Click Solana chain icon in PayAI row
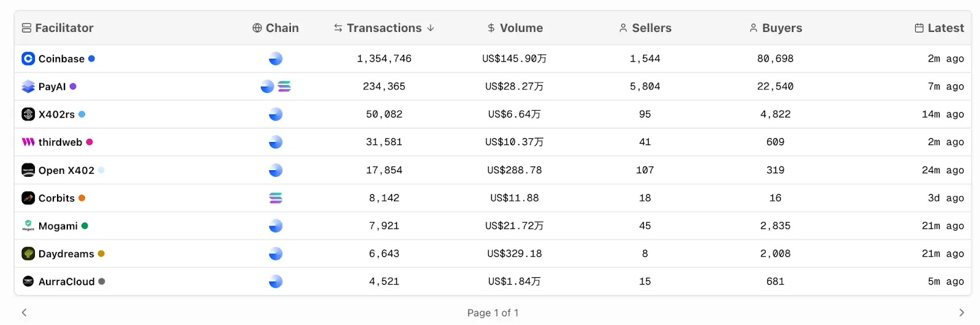 [284, 87]
